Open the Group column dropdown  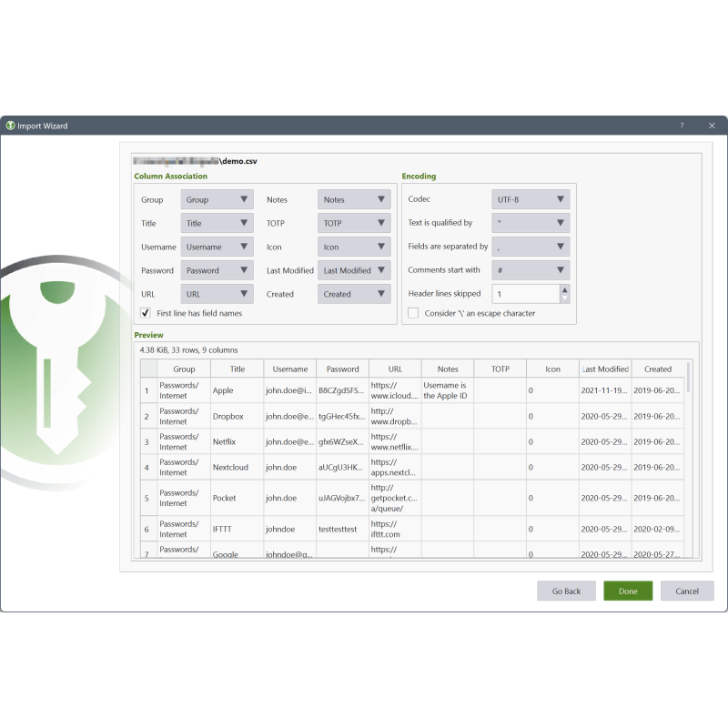[217, 199]
